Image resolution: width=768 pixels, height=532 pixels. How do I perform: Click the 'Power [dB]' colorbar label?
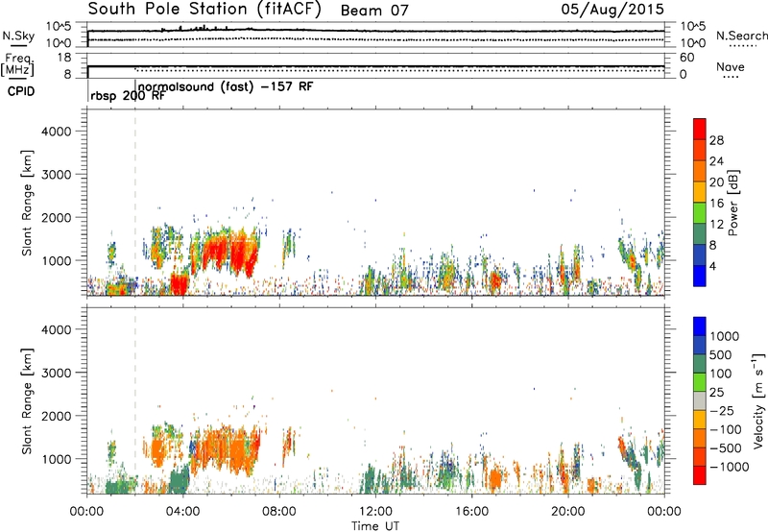[x=733, y=203]
